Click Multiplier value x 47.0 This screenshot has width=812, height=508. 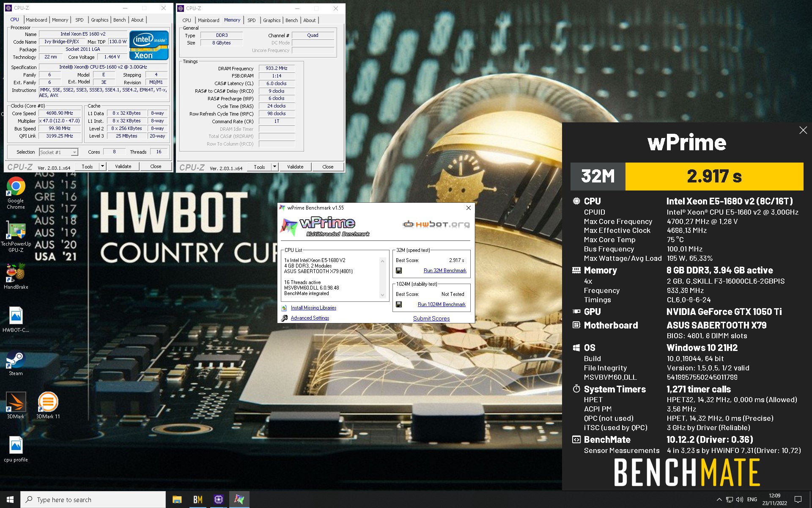(60, 121)
